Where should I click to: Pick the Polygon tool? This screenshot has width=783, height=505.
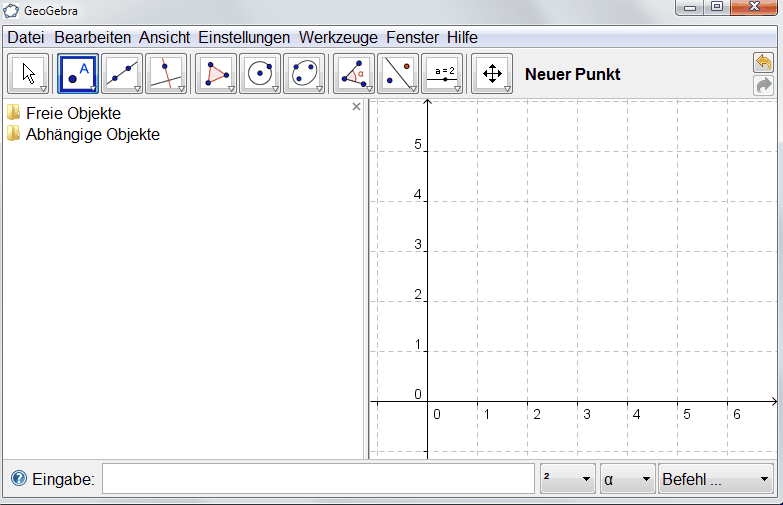tap(216, 74)
